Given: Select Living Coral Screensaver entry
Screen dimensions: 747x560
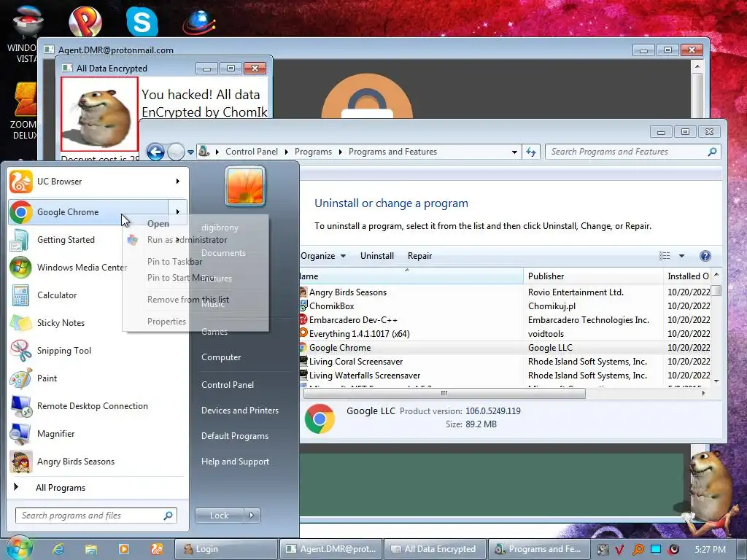Looking at the screenshot, I should [x=505, y=362].
